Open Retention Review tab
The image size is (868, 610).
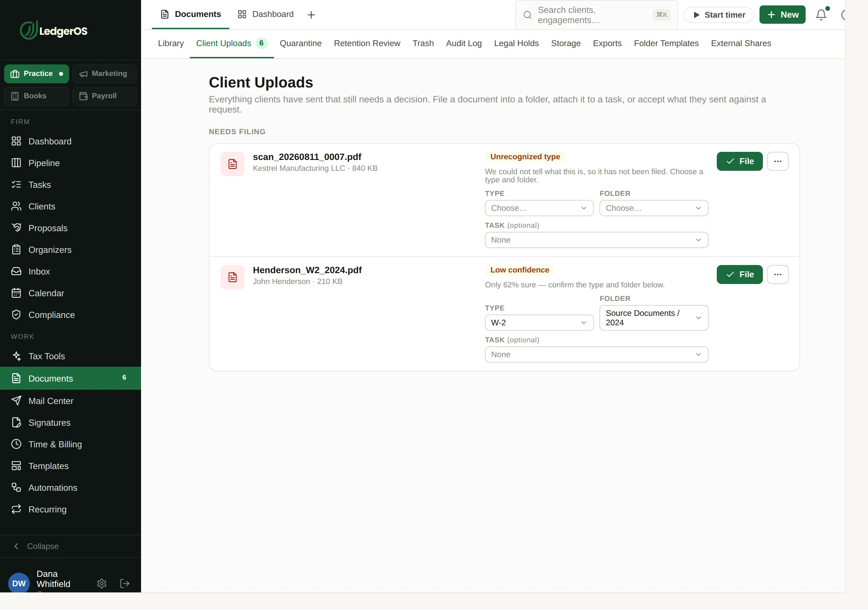[367, 43]
